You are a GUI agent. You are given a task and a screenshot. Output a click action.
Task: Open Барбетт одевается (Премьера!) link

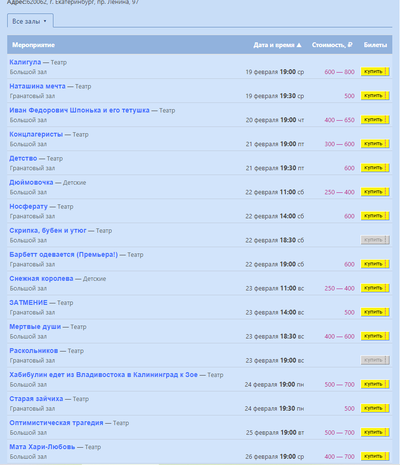(64, 254)
